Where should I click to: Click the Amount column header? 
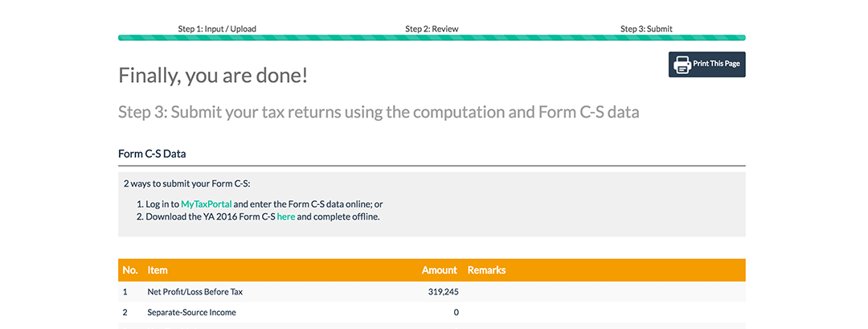click(439, 270)
